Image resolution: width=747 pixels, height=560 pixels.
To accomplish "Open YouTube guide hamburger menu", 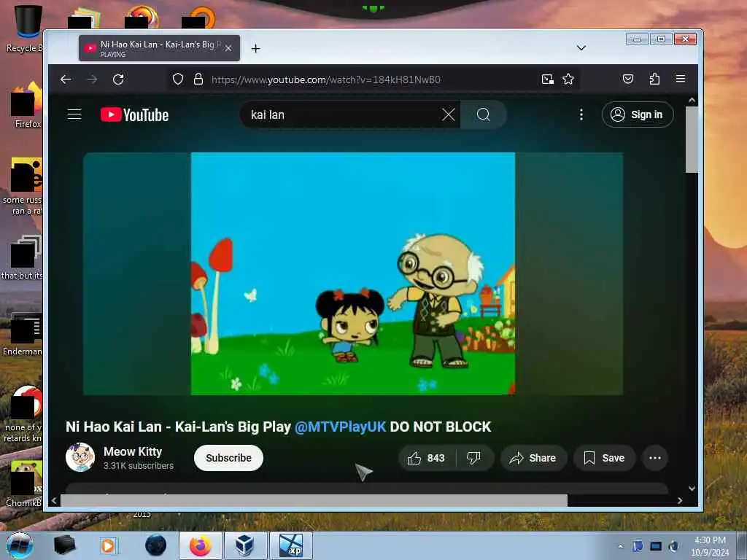I will [x=74, y=114].
